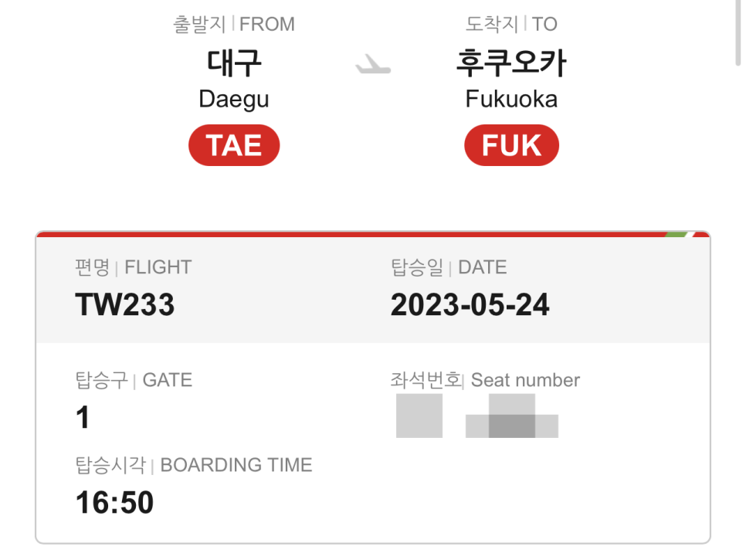The height and width of the screenshot is (560, 746).
Task: Tap the red TAE airport badge
Action: 234,145
